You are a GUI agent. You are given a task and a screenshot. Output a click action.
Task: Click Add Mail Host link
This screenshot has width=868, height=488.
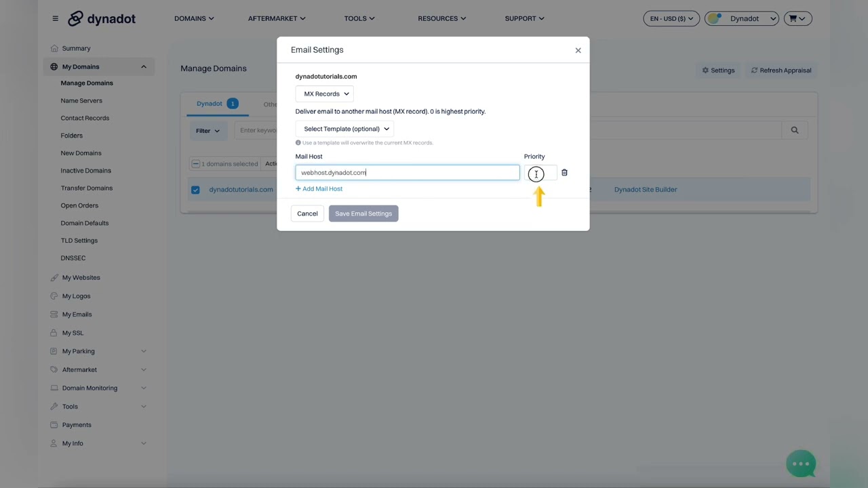tap(319, 189)
